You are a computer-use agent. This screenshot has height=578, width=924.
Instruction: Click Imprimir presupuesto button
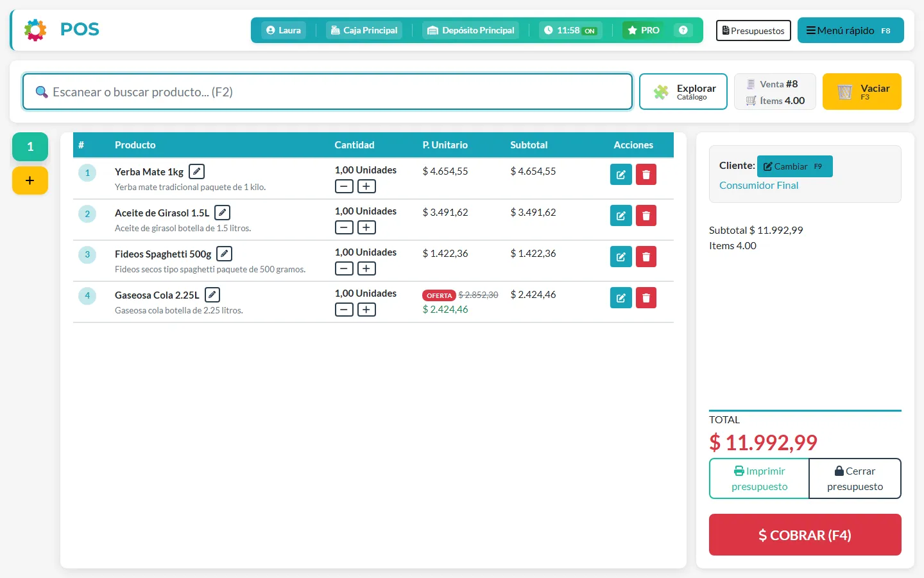click(x=759, y=478)
